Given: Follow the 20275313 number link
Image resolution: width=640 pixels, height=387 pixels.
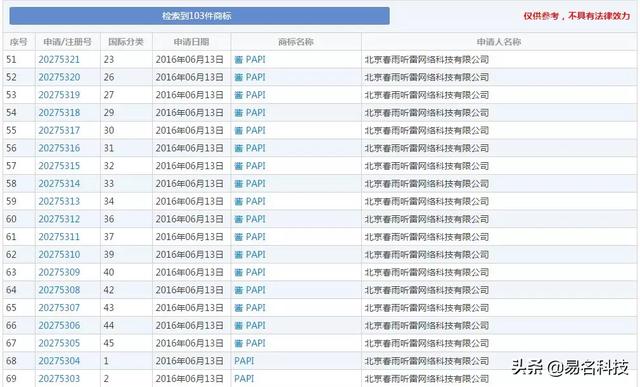Looking at the screenshot, I should [59, 202].
